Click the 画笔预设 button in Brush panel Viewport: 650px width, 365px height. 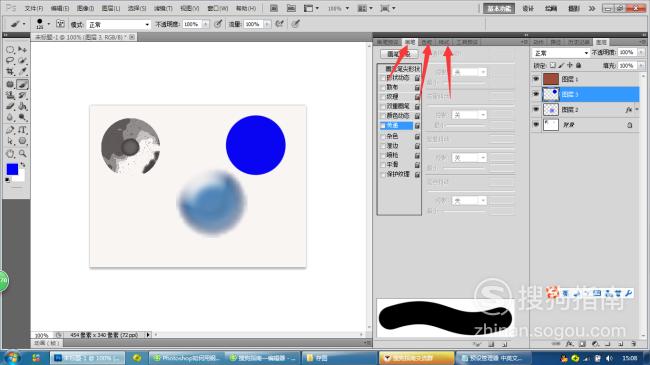pyautogui.click(x=398, y=54)
